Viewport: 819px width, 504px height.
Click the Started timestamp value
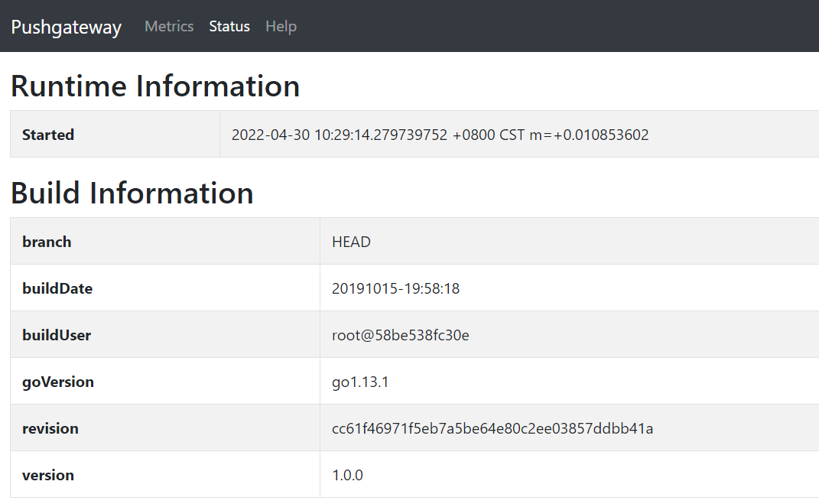click(440, 135)
